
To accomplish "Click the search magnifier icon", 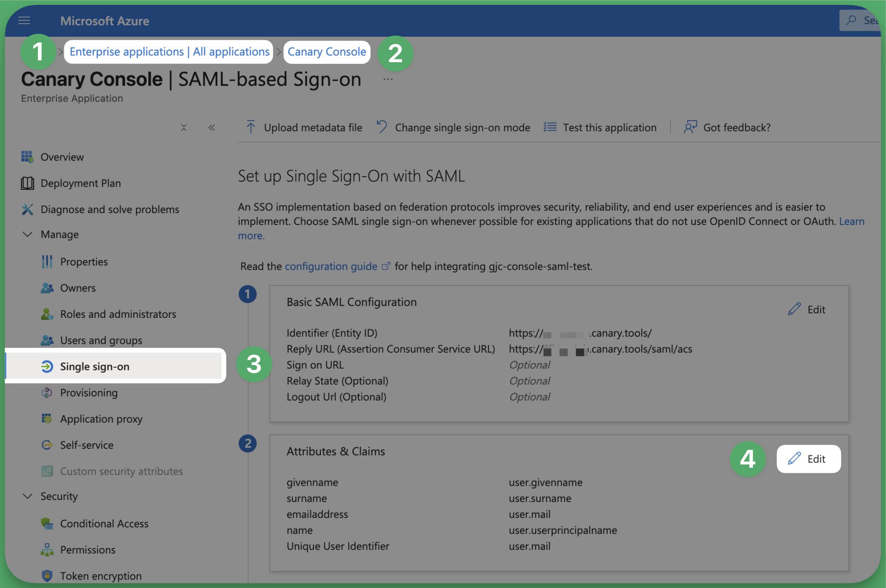I will coord(851,20).
